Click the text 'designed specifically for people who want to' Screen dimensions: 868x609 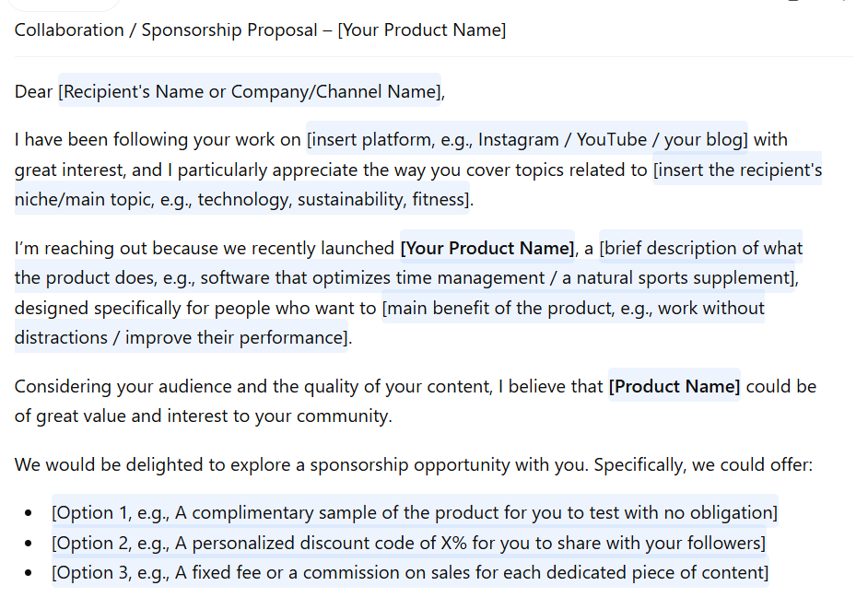(x=194, y=308)
